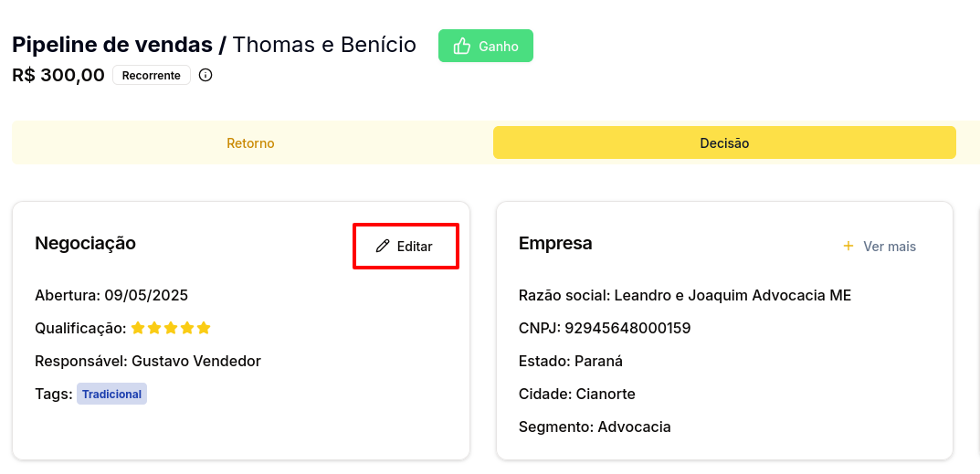The width and height of the screenshot is (980, 474).
Task: Mark the deal as Ganho
Action: pyautogui.click(x=486, y=46)
